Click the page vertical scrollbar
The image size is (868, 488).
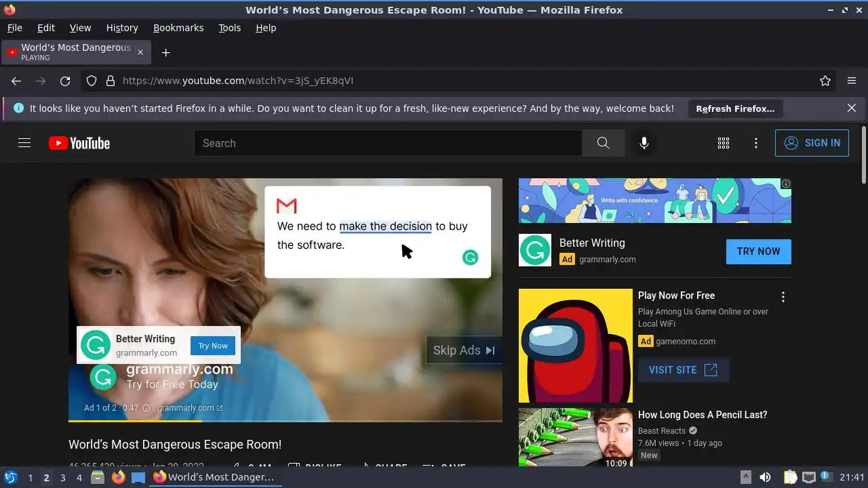(863, 155)
